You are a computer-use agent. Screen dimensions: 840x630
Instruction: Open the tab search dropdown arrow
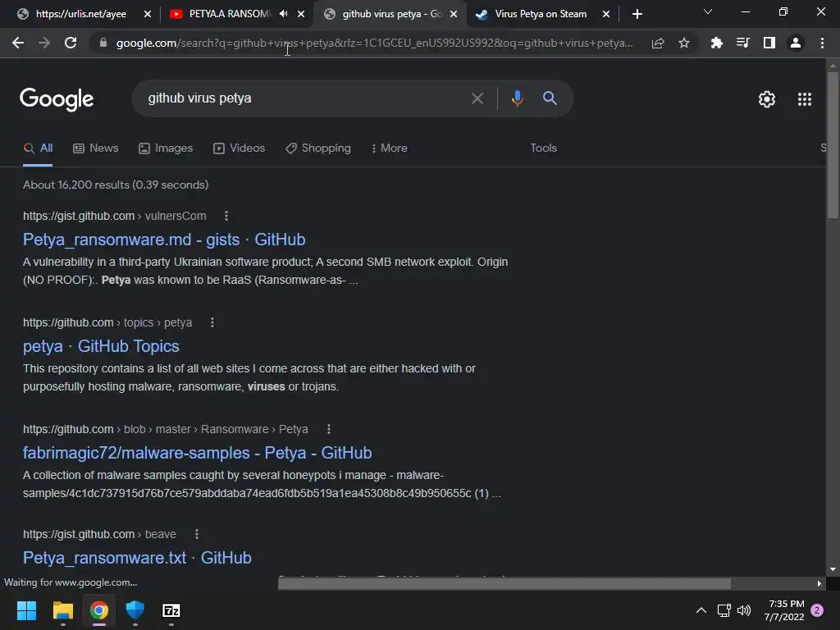[708, 11]
